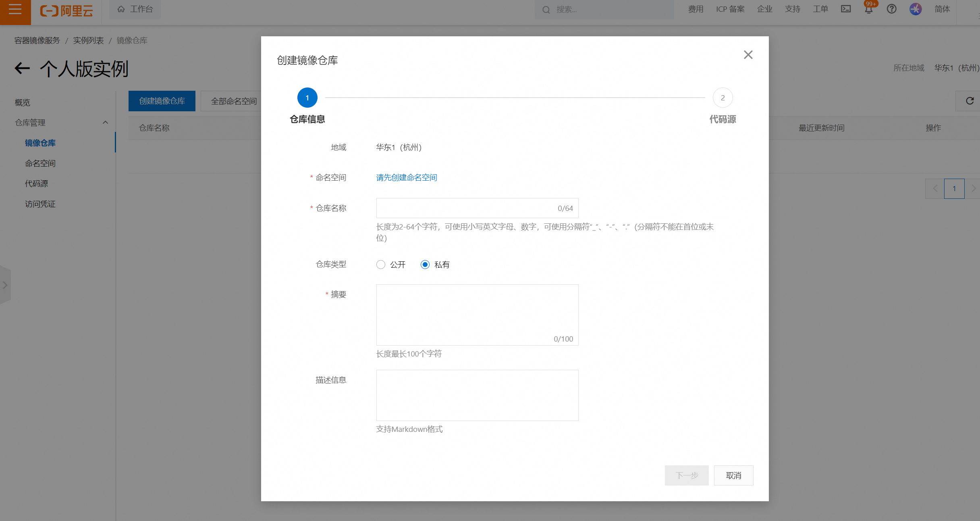Click the back arrow beside 个人版实例
The image size is (980, 521).
tap(22, 69)
